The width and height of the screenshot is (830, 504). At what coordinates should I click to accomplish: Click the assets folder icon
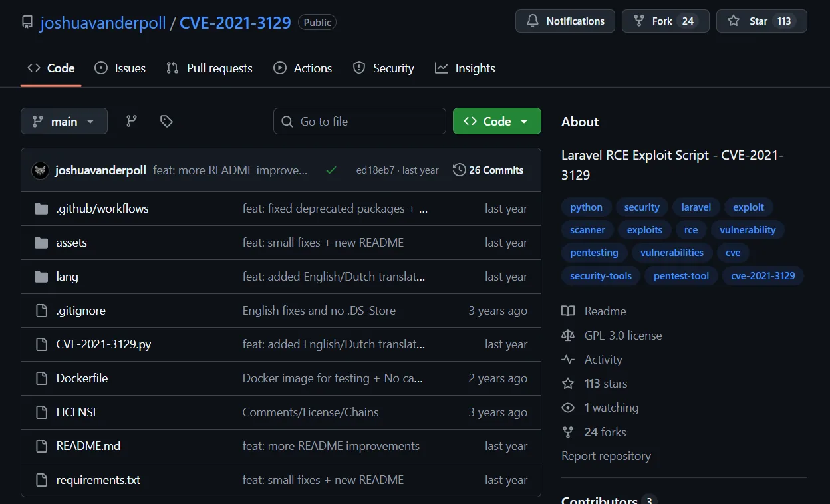(x=41, y=243)
